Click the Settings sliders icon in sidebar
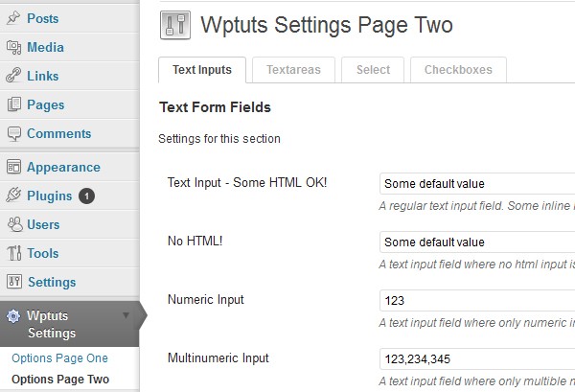Image resolution: width=575 pixels, height=392 pixels. (x=14, y=282)
